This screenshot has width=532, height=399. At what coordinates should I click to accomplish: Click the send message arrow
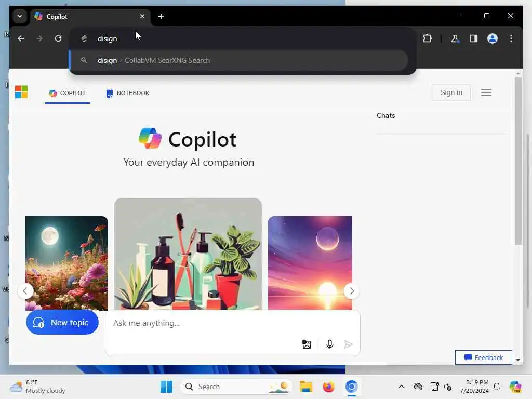(348, 344)
